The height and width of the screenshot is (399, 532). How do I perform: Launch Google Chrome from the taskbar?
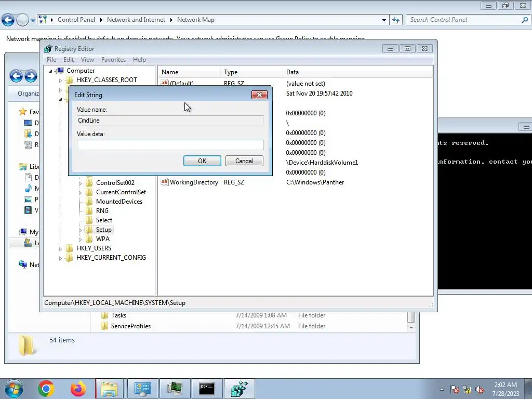[46, 389]
